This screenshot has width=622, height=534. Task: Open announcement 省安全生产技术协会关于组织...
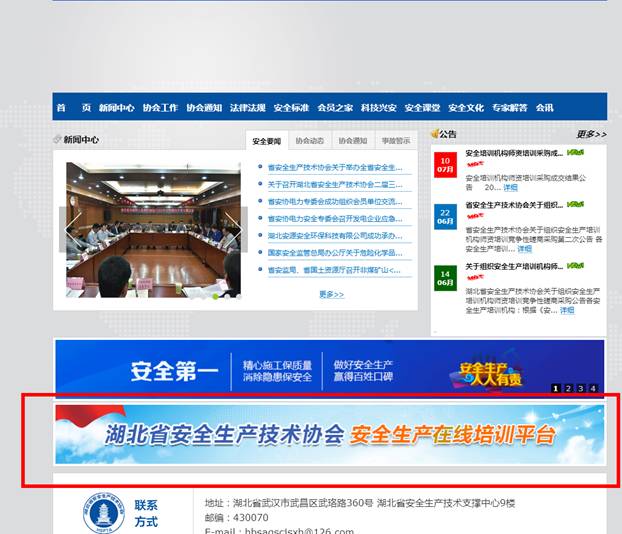(x=514, y=206)
